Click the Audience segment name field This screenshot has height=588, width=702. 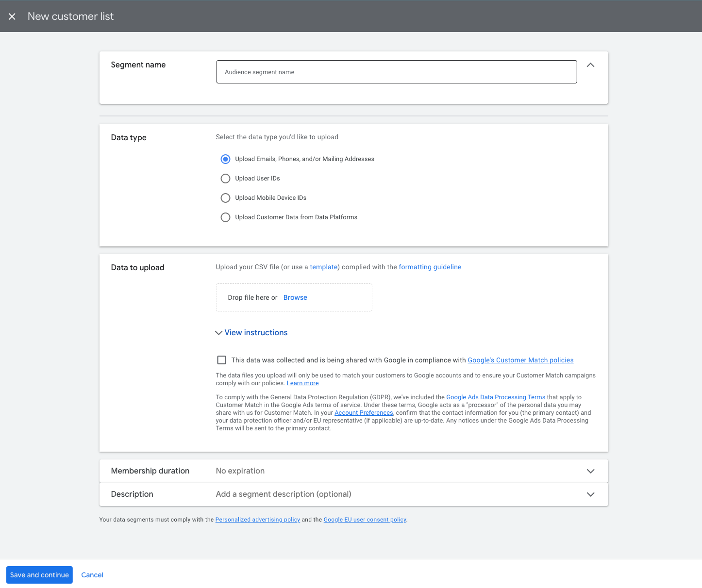[396, 72]
